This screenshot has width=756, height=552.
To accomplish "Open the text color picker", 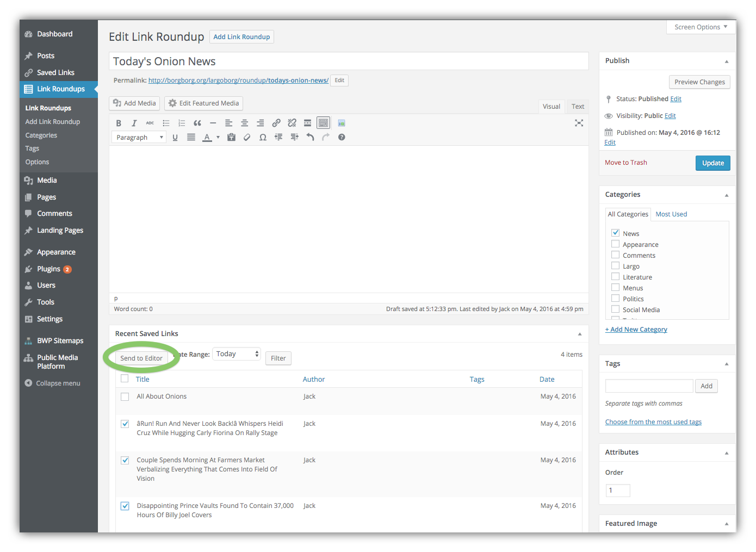I will click(x=218, y=138).
